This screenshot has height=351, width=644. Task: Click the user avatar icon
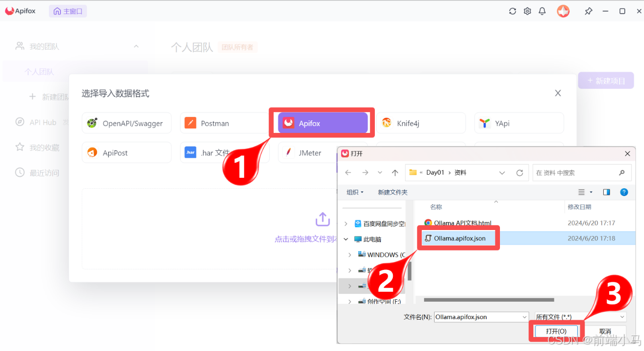tap(563, 11)
